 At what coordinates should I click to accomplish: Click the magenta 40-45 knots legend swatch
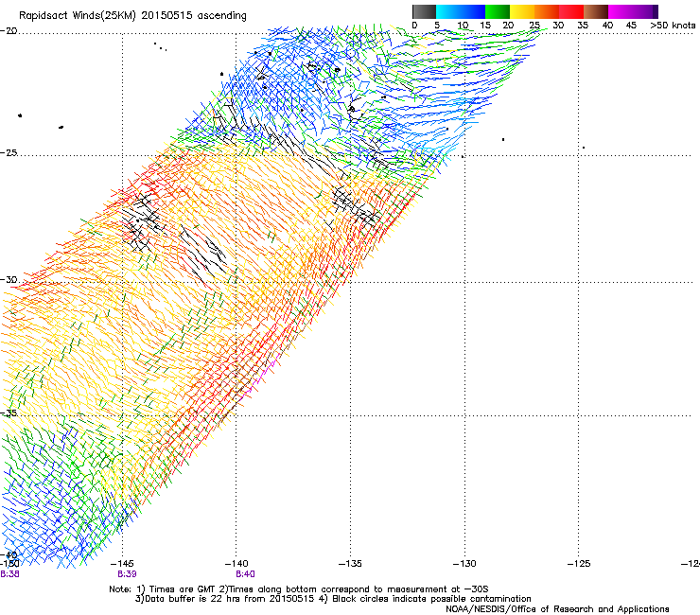[x=621, y=11]
